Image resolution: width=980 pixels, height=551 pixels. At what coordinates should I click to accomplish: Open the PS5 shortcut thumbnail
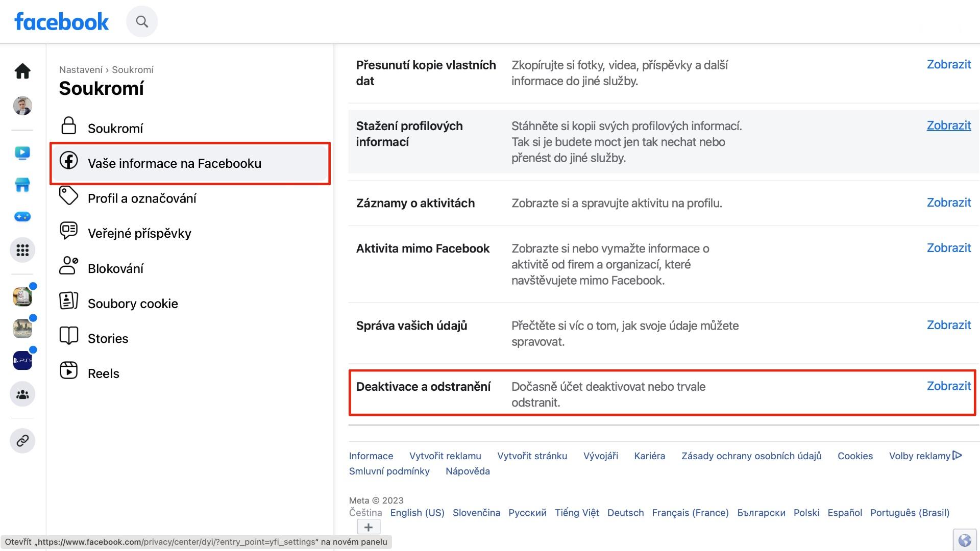click(x=22, y=360)
